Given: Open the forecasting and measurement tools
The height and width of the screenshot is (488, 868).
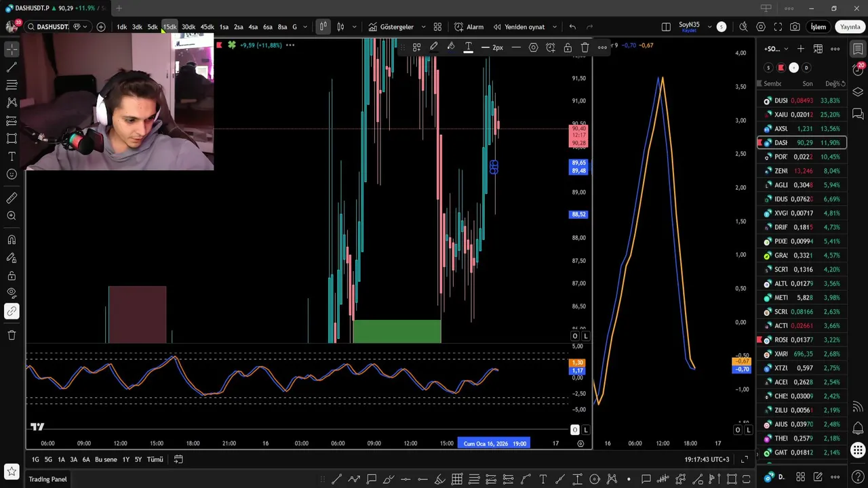Looking at the screenshot, I should (12, 121).
